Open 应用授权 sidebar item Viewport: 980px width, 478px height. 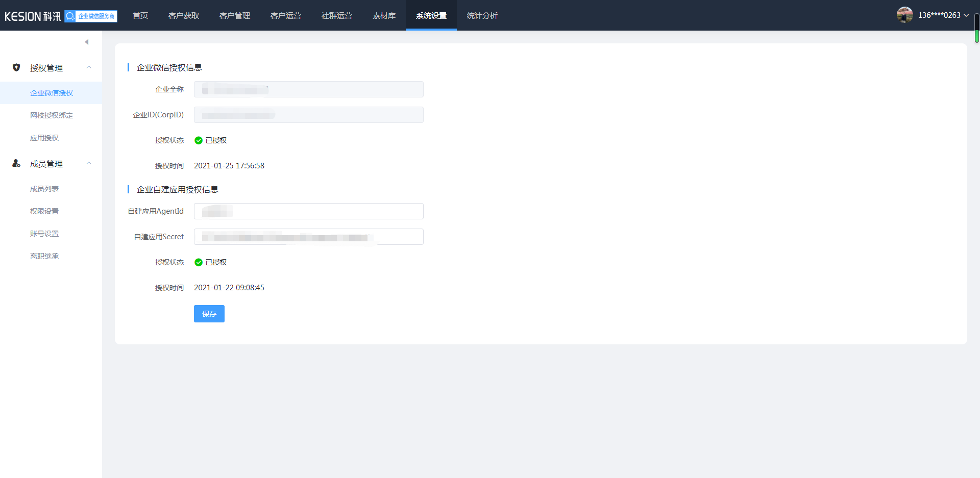click(44, 138)
